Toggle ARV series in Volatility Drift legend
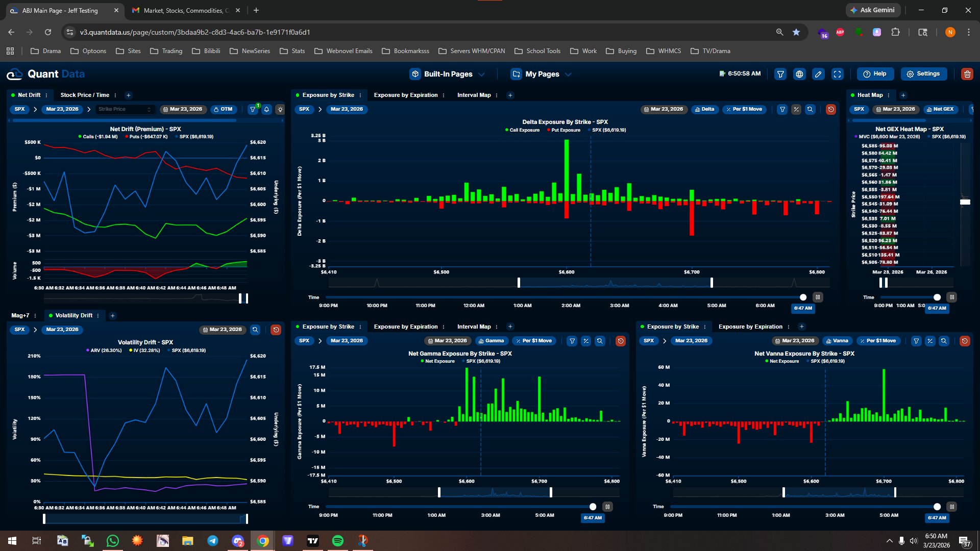Screen dimensions: 980x551 pos(104,350)
